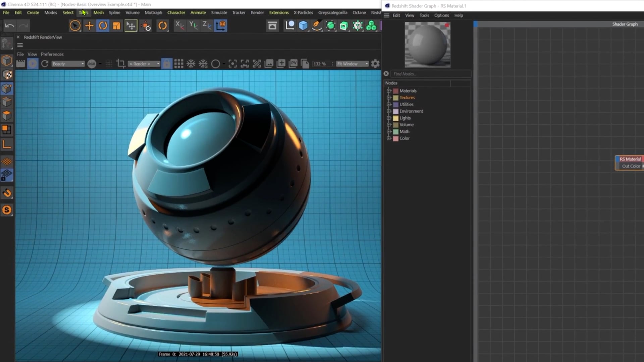Click the material preview sphere thumbnail

click(x=427, y=45)
